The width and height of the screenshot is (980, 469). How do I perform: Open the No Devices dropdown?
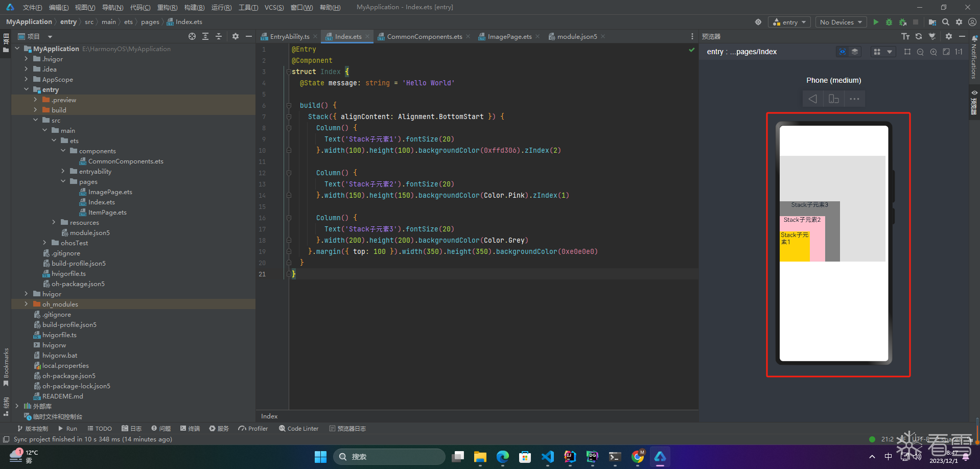(x=841, y=22)
